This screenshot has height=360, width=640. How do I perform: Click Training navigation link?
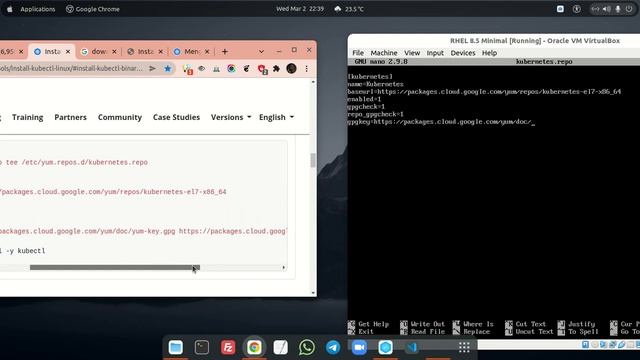[27, 117]
